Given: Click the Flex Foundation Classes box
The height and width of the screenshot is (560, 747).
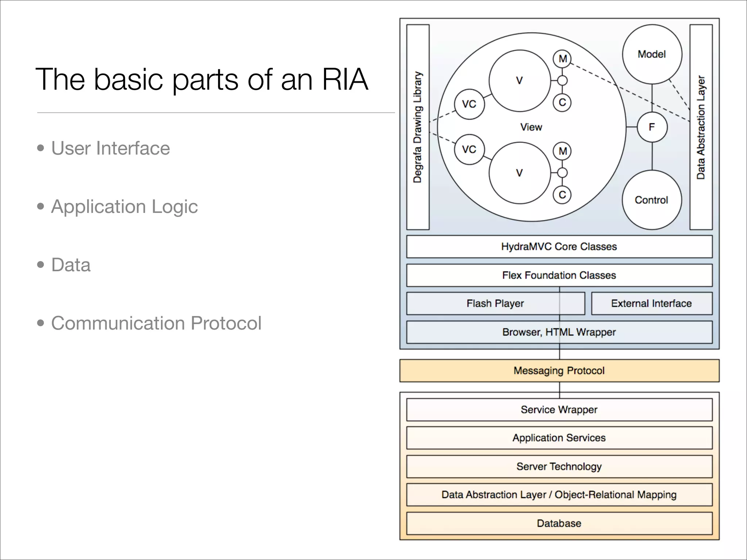Looking at the screenshot, I should pos(559,275).
